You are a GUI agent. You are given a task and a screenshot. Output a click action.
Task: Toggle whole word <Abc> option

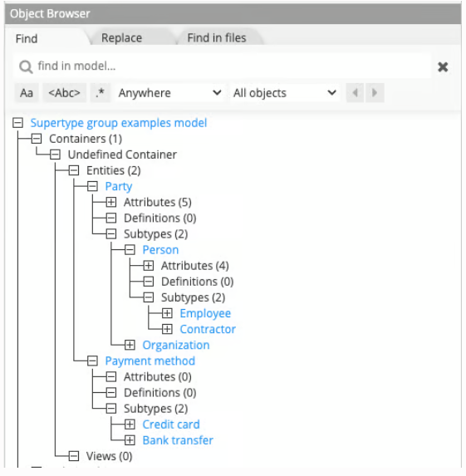64,93
